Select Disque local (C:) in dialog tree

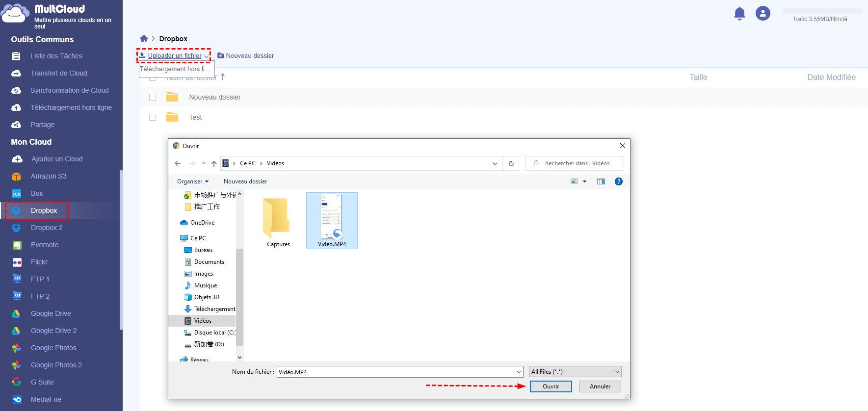[210, 333]
